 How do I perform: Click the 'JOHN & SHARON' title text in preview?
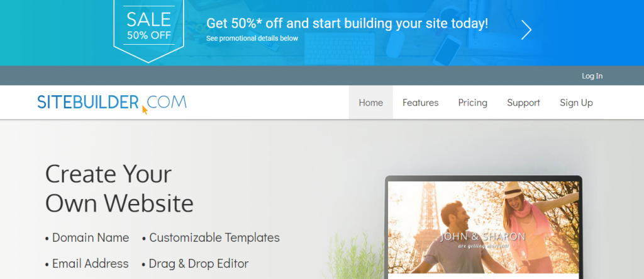[482, 237]
